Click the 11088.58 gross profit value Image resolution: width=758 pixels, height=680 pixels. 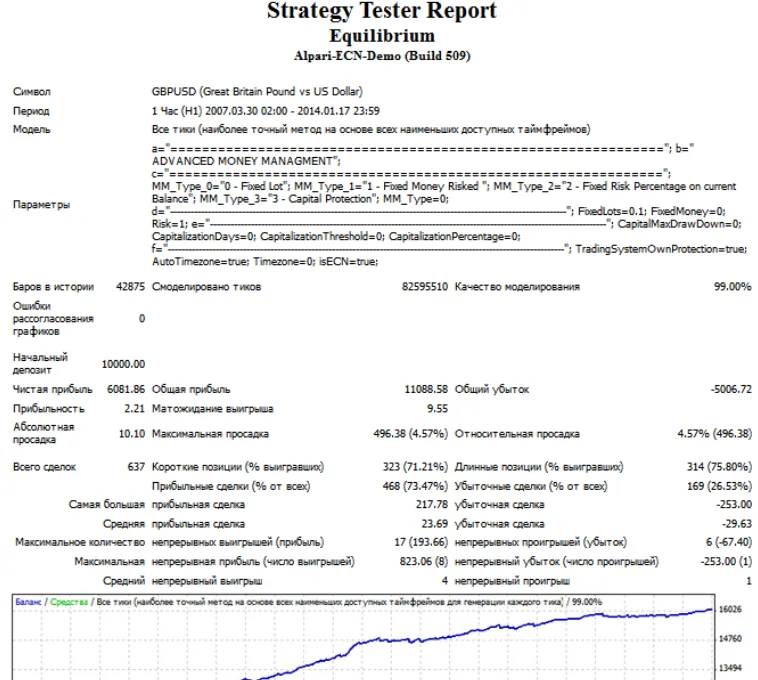[426, 389]
